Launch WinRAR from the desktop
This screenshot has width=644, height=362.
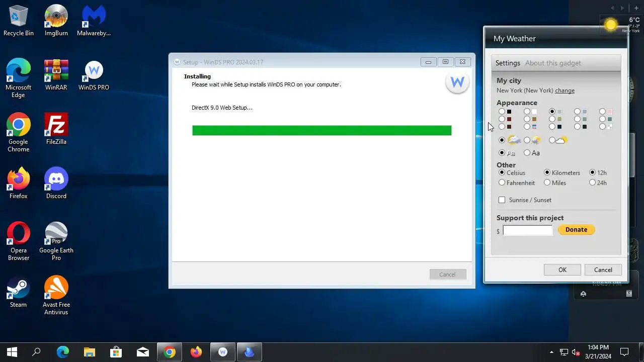(56, 75)
